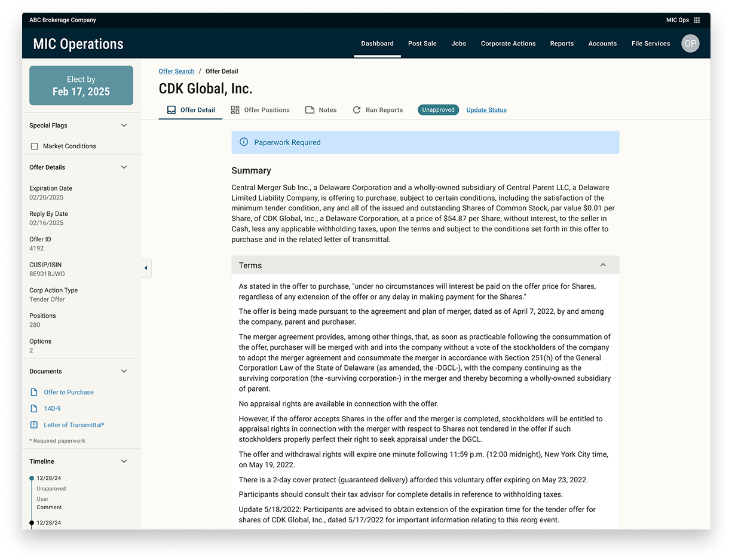Click the Notes tab folder icon
Viewport: 732px width, 560px height.
[310, 110]
